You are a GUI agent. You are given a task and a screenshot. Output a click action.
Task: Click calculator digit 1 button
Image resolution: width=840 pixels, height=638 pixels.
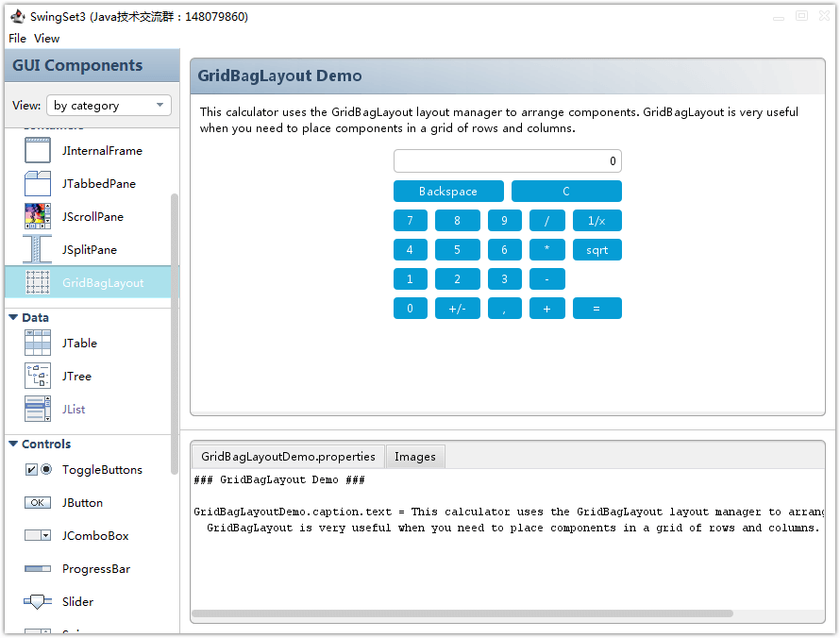(x=411, y=279)
